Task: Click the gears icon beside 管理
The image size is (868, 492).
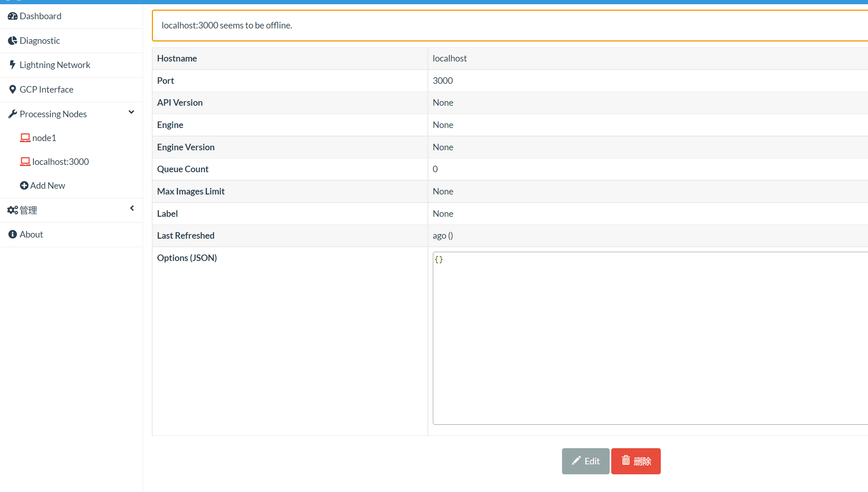Action: [x=12, y=210]
